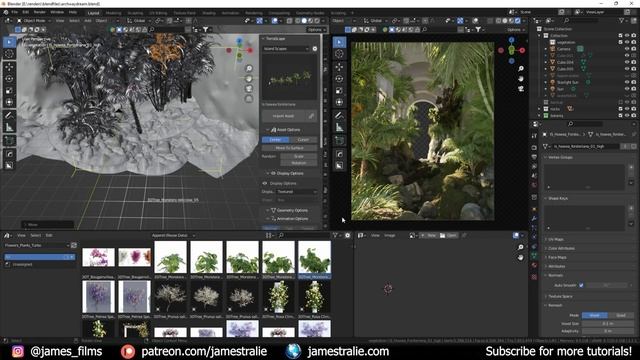This screenshot has height=360, width=640.
Task: Expand rocks collection in outliner
Action: (x=539, y=109)
